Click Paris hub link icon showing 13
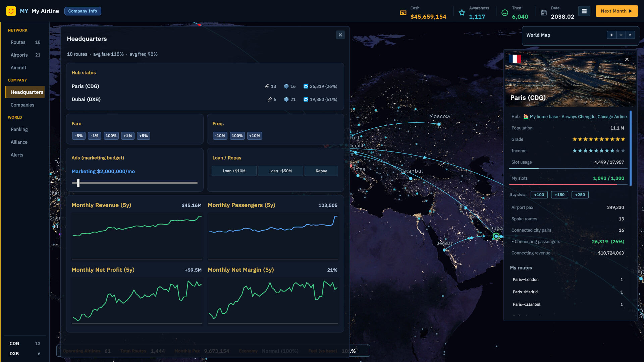644x362 pixels. (x=267, y=86)
